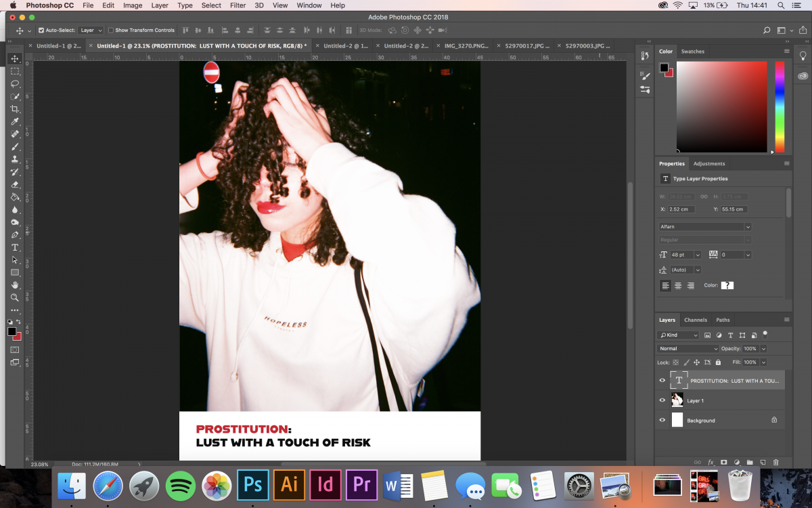Uncheck the Auto-Select checkbox
Screen dimensions: 812x508
[x=41, y=30]
